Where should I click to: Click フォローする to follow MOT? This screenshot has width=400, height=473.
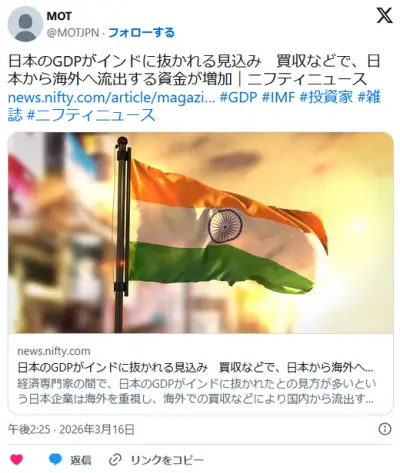click(x=141, y=33)
